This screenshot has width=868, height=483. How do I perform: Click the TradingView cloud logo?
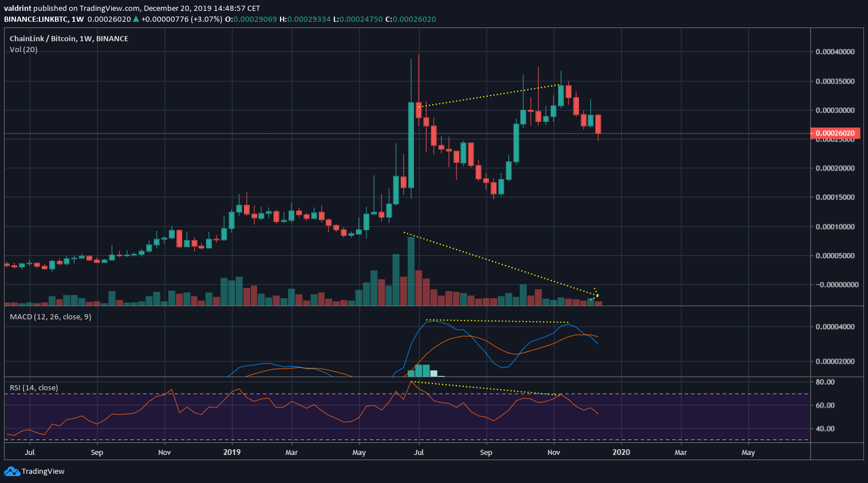coord(11,471)
